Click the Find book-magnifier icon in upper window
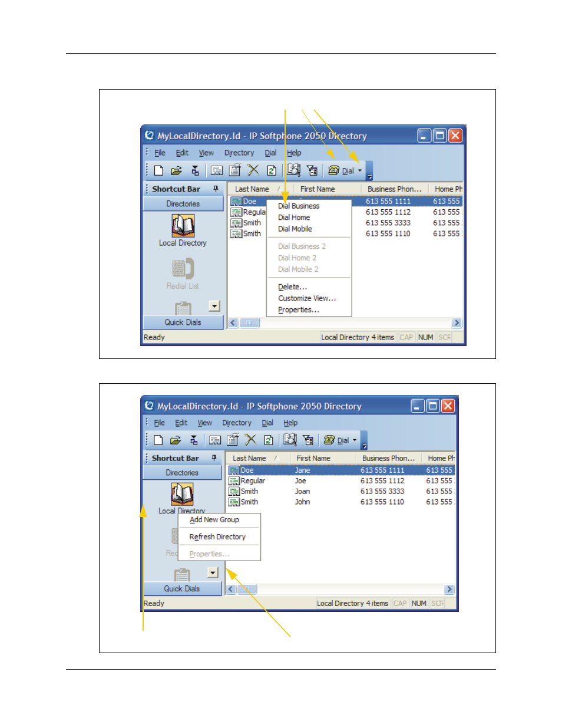This screenshot has width=562, height=728. tap(293, 170)
